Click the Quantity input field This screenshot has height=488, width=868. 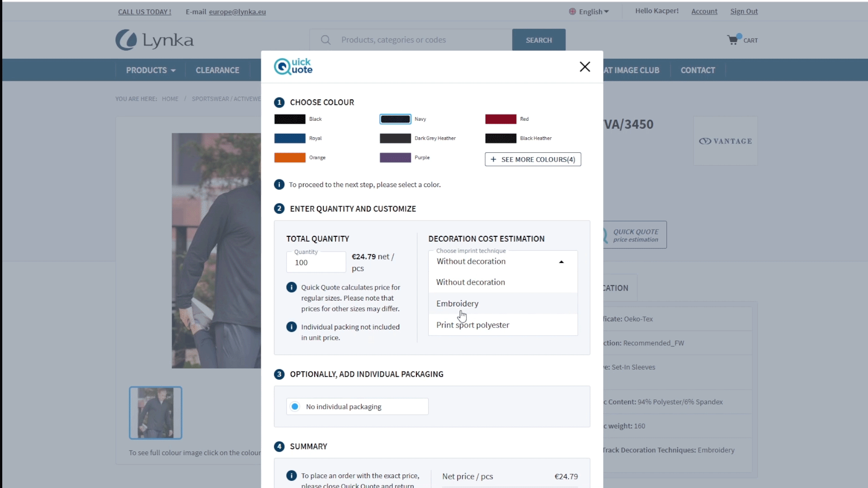[x=316, y=263]
